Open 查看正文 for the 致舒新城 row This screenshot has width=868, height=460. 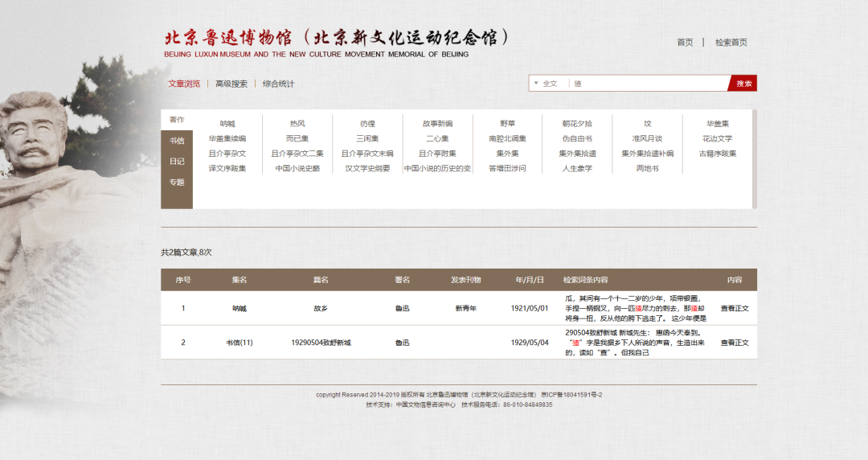tap(735, 343)
